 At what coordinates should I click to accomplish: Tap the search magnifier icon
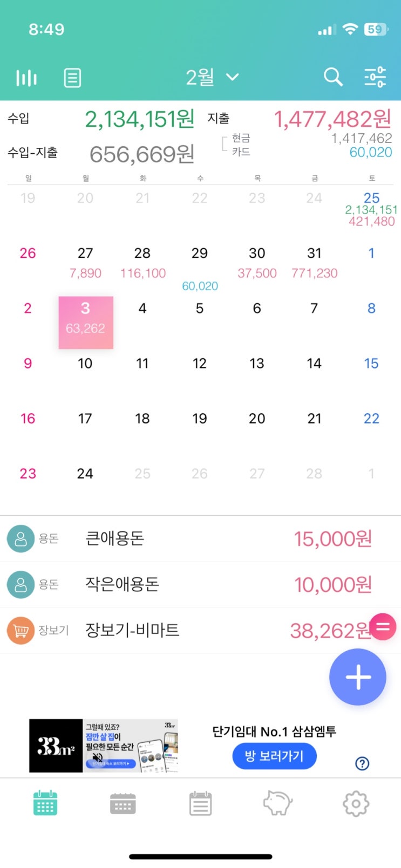[x=333, y=77]
